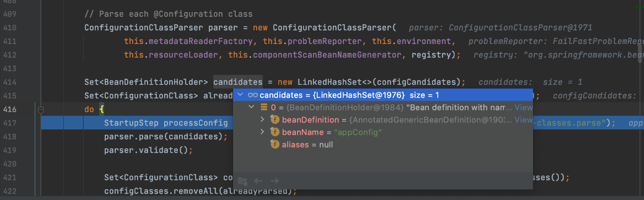Expand the beanDefinition field

click(x=262, y=120)
